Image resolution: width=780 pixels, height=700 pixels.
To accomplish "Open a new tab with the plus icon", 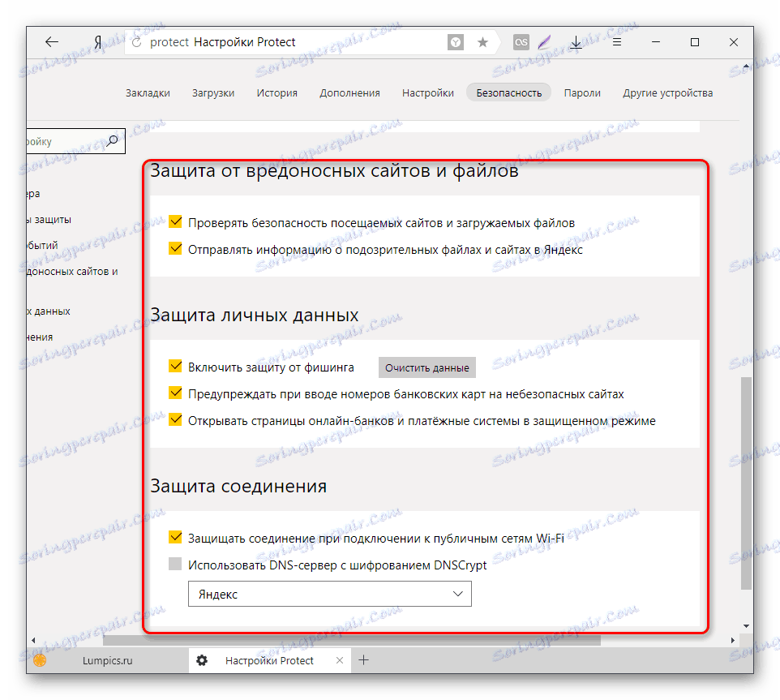I will (363, 660).
